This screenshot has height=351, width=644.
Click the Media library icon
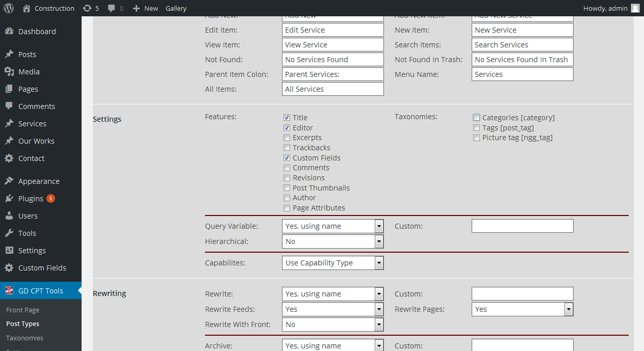point(9,72)
